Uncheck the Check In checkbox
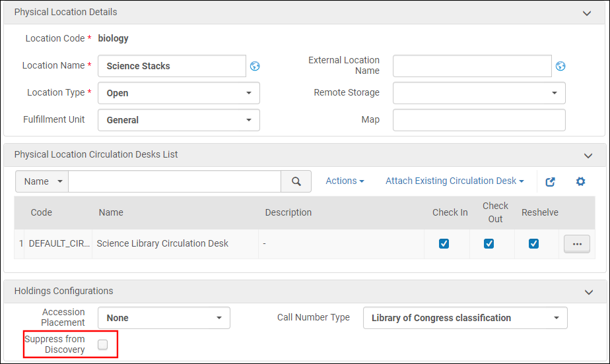 point(444,243)
